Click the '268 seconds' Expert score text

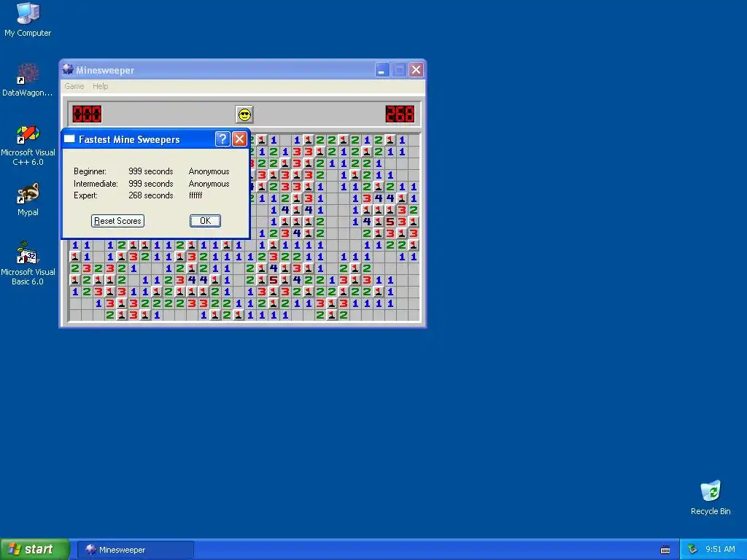150,195
